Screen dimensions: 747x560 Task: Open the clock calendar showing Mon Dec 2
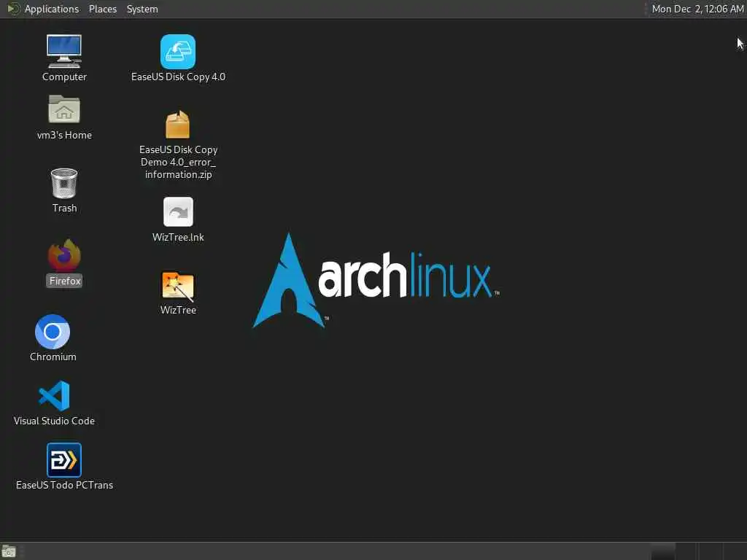pyautogui.click(x=697, y=9)
